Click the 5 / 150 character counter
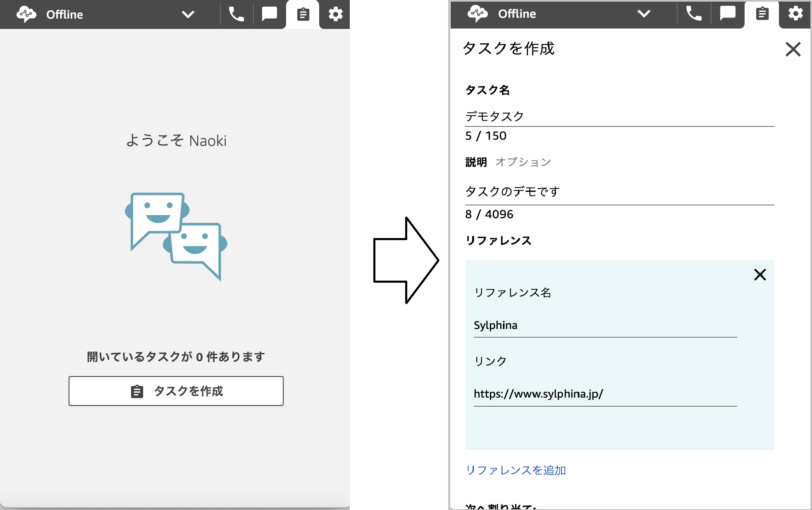812x510 pixels. click(x=486, y=136)
